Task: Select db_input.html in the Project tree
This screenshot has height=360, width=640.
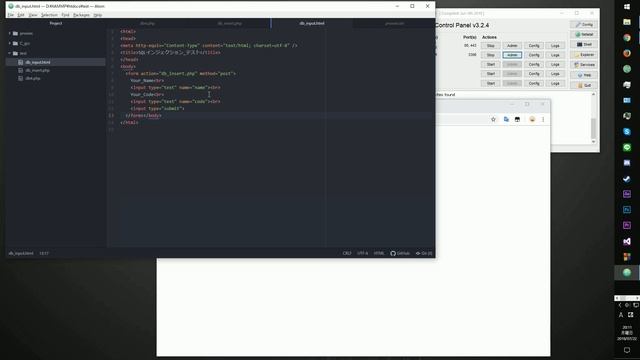Action: [x=56, y=62]
